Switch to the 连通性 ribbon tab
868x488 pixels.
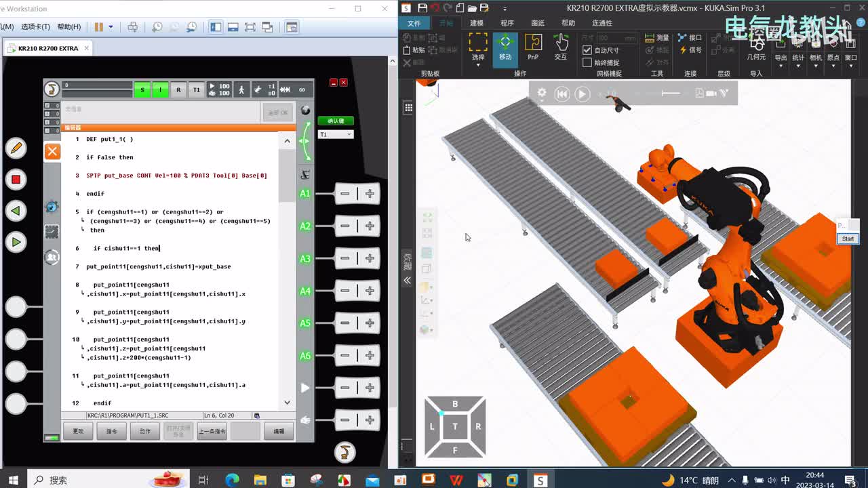[x=602, y=23]
